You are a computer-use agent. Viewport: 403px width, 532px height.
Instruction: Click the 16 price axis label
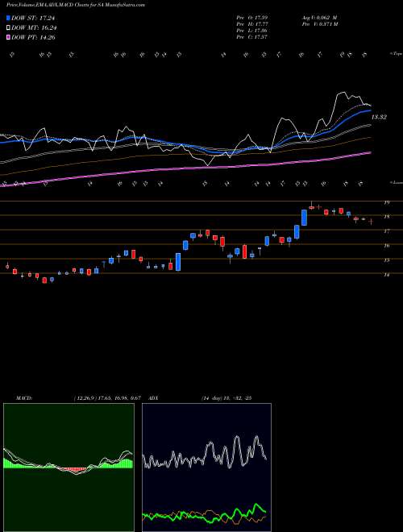pos(386,245)
